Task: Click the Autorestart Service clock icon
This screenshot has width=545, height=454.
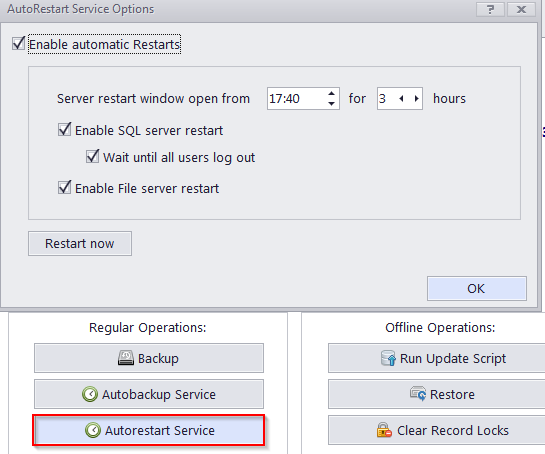Action: 93,430
